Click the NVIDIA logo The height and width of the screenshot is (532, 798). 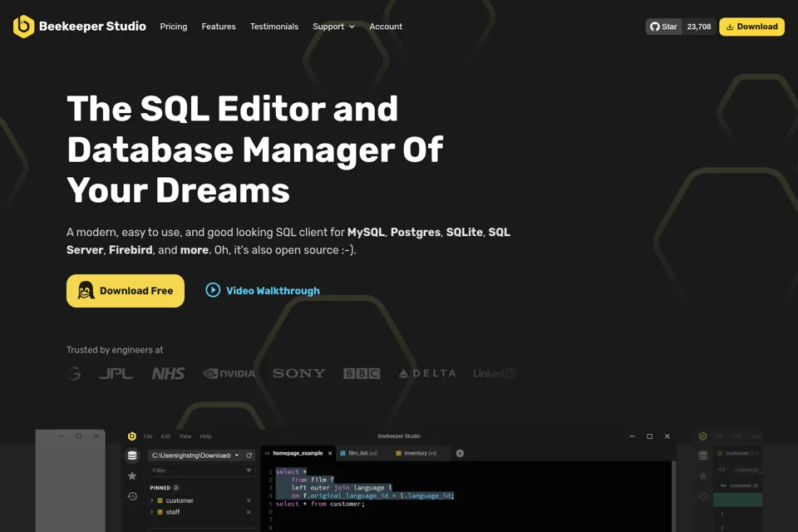point(229,374)
